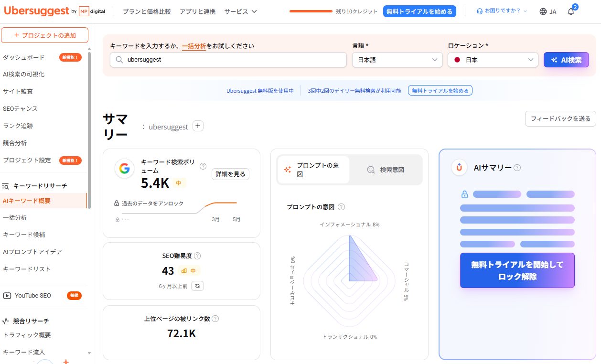This screenshot has width=601, height=364.
Task: Open トラフィック概要 in the sidebar
Action: click(x=27, y=335)
